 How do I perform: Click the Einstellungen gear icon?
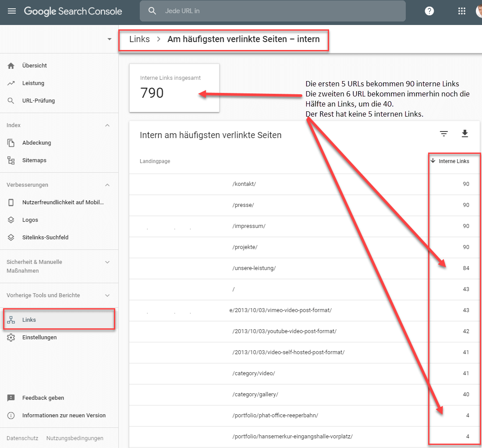pyautogui.click(x=11, y=337)
